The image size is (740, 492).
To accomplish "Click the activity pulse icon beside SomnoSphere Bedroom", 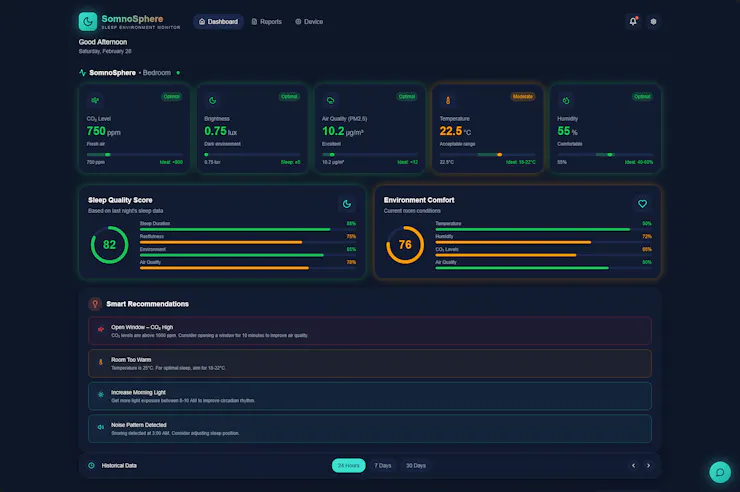I will coord(83,73).
